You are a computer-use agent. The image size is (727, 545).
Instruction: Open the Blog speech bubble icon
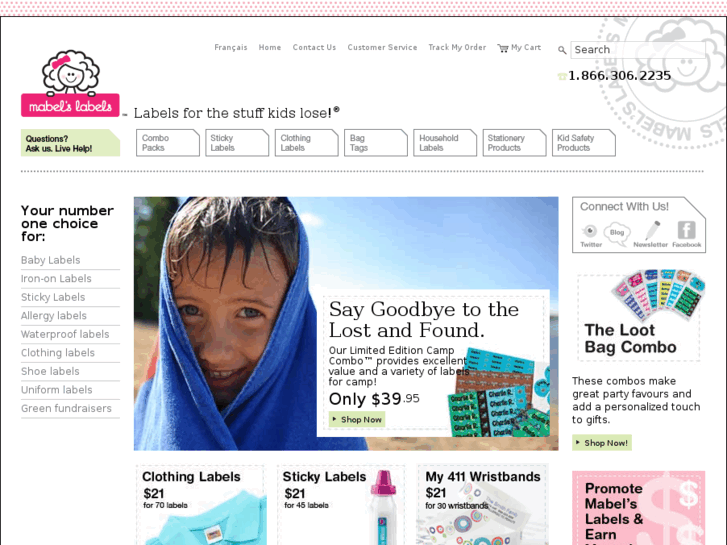point(617,233)
